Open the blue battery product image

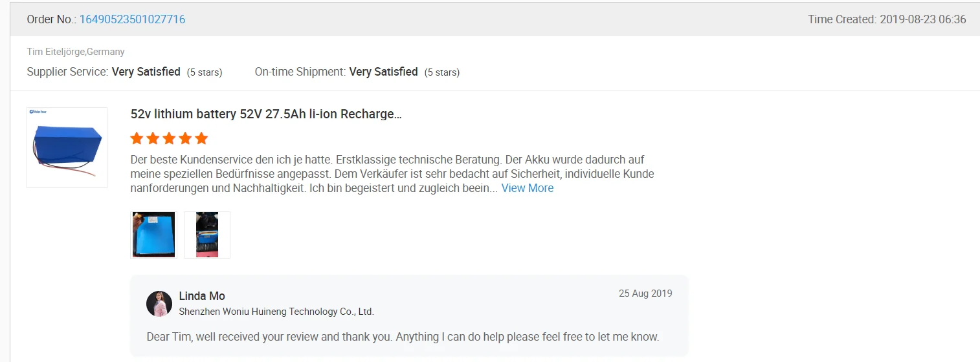[67, 147]
